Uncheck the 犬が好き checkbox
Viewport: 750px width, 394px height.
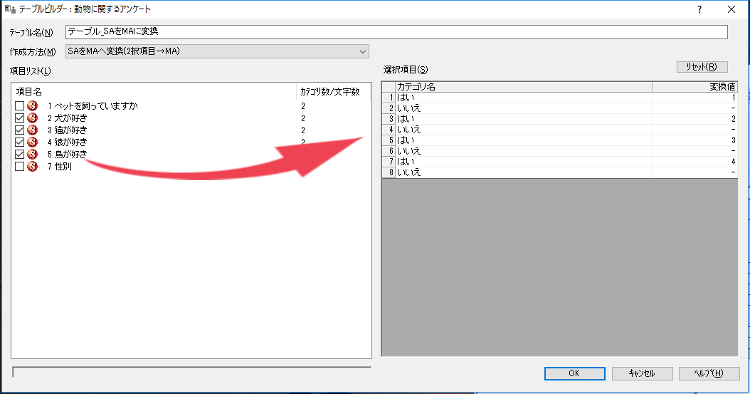19,118
